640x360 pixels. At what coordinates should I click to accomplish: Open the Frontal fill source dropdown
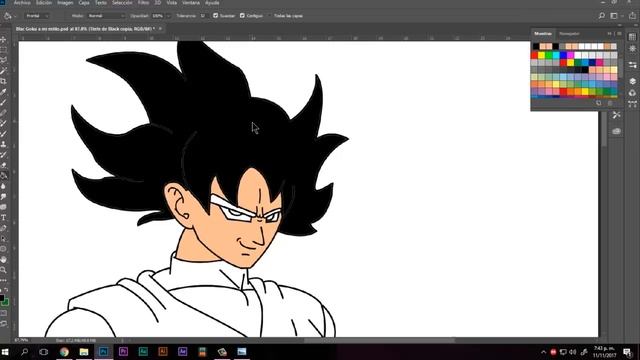tap(37, 16)
